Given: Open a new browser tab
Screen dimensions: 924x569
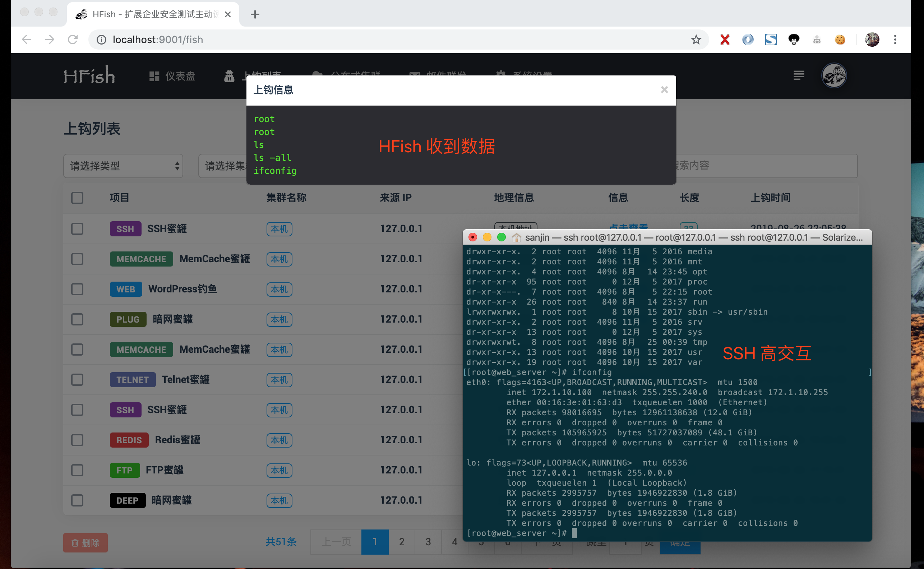Looking at the screenshot, I should point(255,15).
